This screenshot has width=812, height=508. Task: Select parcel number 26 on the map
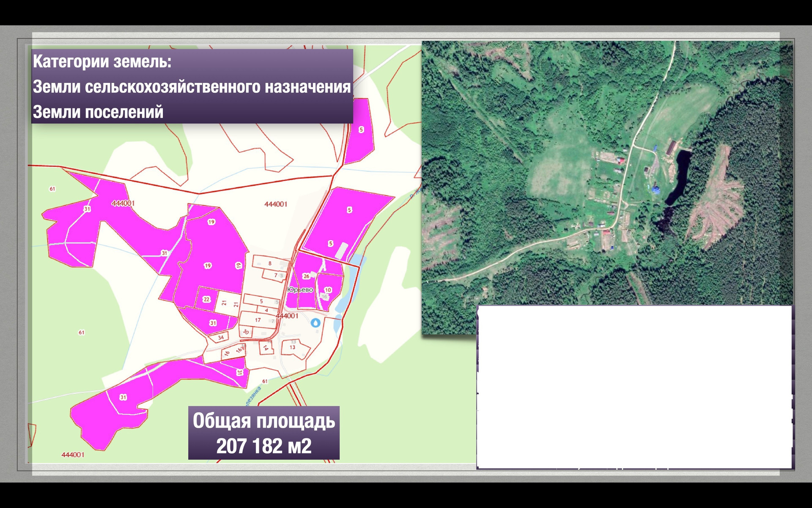coord(306,276)
